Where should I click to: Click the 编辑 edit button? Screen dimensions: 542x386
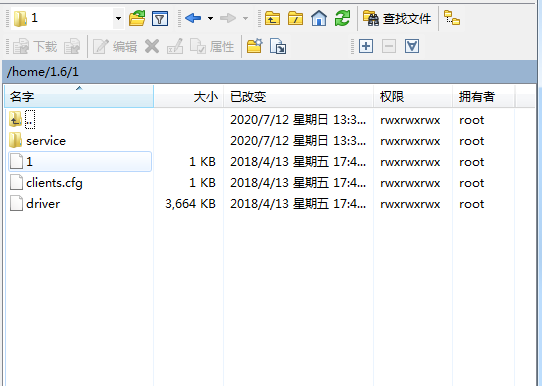coord(115,46)
